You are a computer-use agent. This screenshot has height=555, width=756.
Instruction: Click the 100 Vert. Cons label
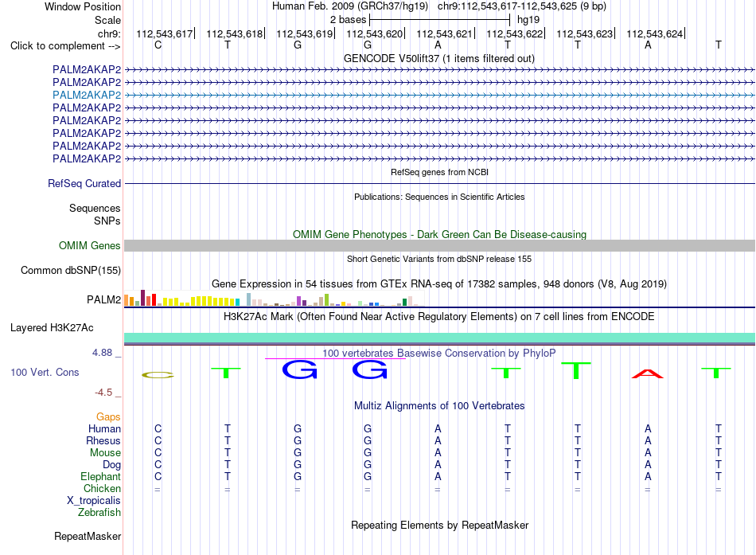tap(45, 372)
